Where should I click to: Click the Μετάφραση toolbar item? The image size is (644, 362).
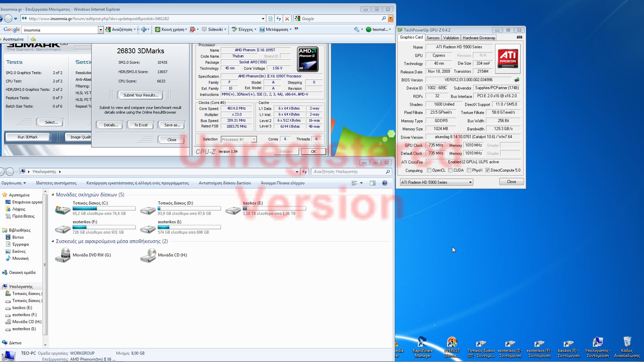pos(275,29)
